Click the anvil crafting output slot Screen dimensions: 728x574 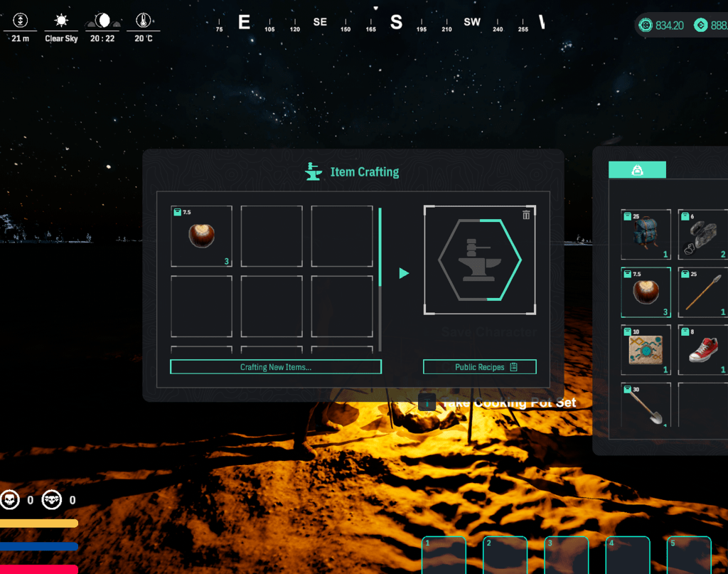(x=480, y=260)
